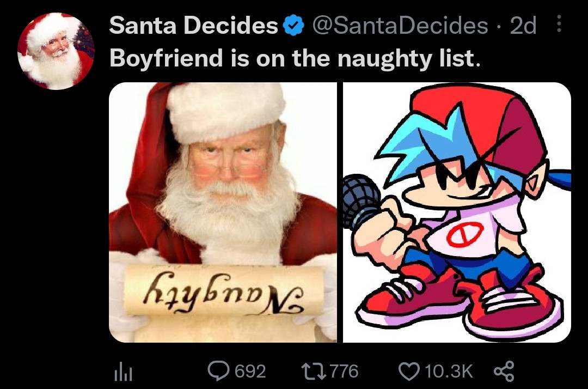Click the 692 replies count
Image resolution: width=588 pixels, height=389 pixels.
(250, 372)
